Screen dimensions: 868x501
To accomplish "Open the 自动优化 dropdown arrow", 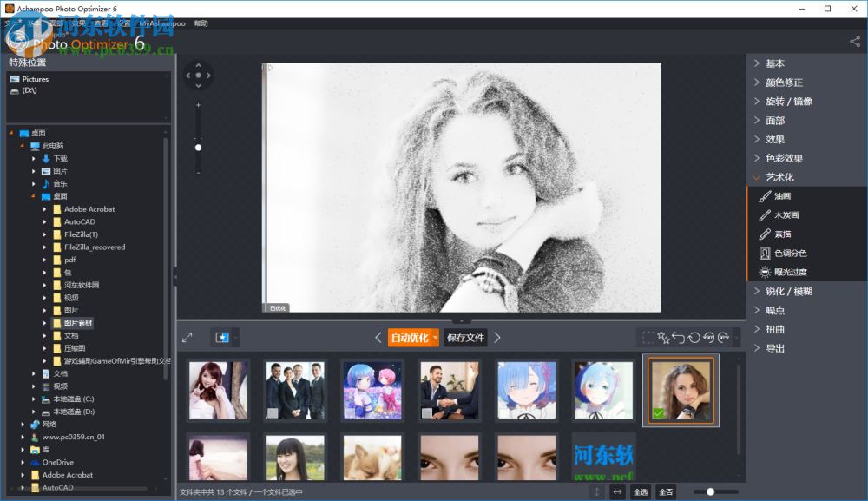I will [x=436, y=337].
